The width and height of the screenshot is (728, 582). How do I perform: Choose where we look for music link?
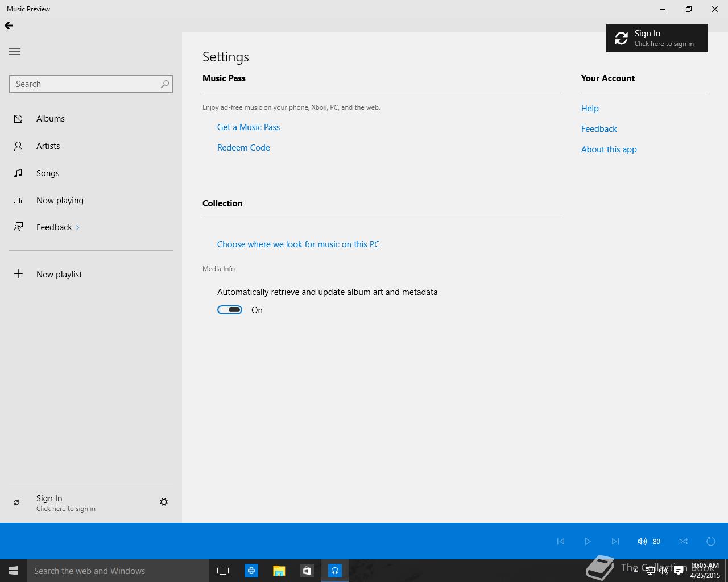tap(298, 244)
